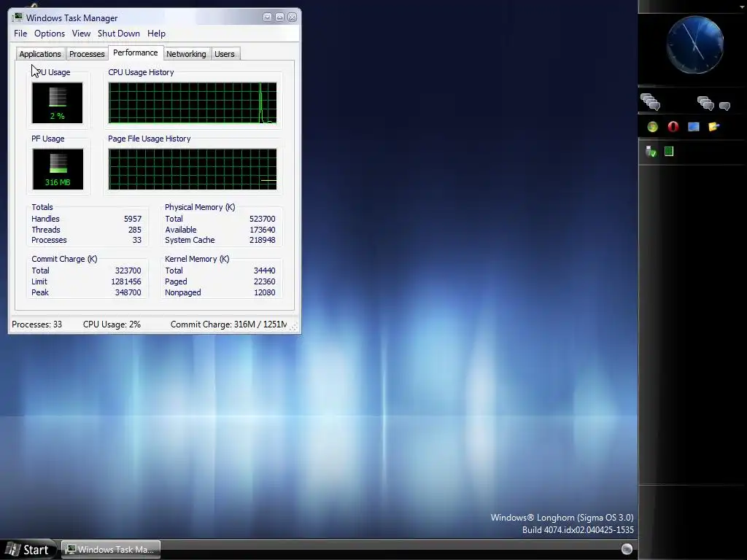
Task: Click the Commit Charge Peak 348700
Action: [128, 292]
